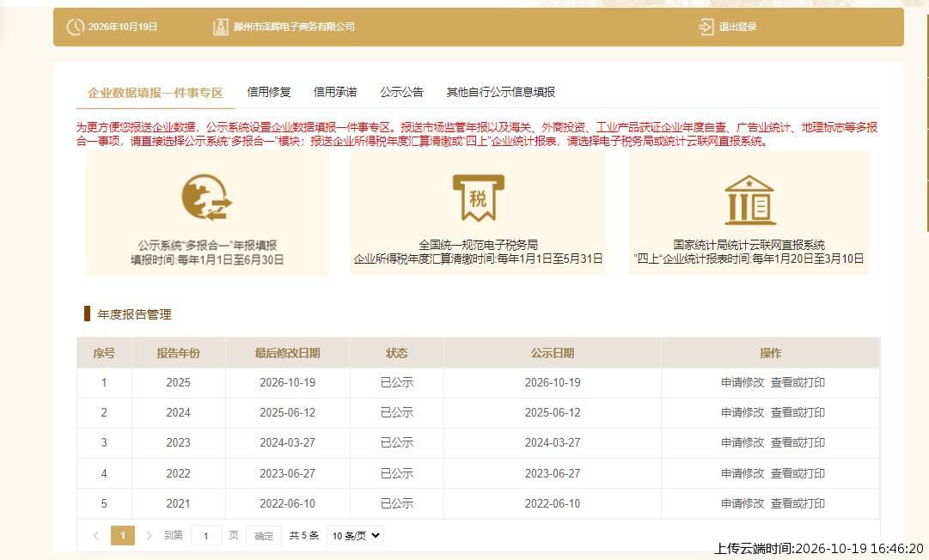Click the clock icon beside the date
929x560 pixels.
[x=76, y=27]
